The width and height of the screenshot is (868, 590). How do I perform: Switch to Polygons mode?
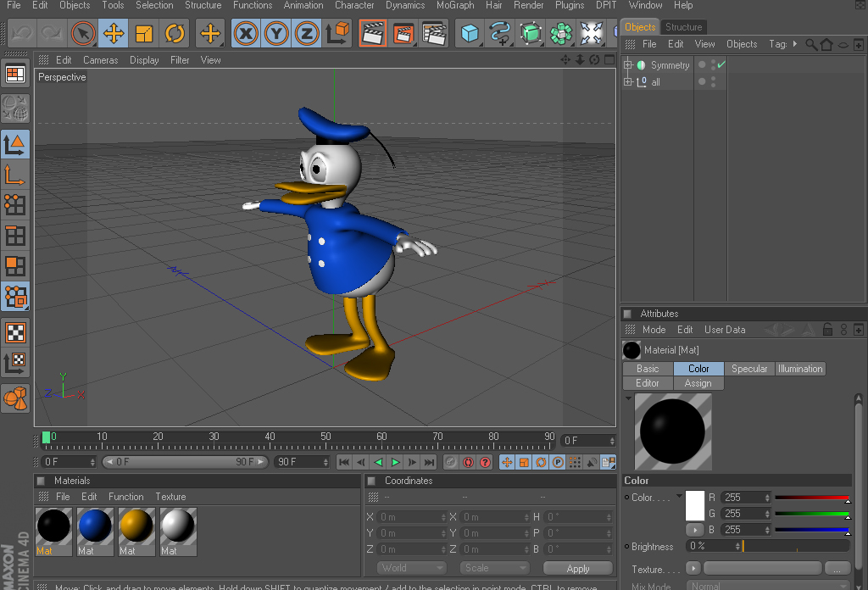(x=15, y=266)
